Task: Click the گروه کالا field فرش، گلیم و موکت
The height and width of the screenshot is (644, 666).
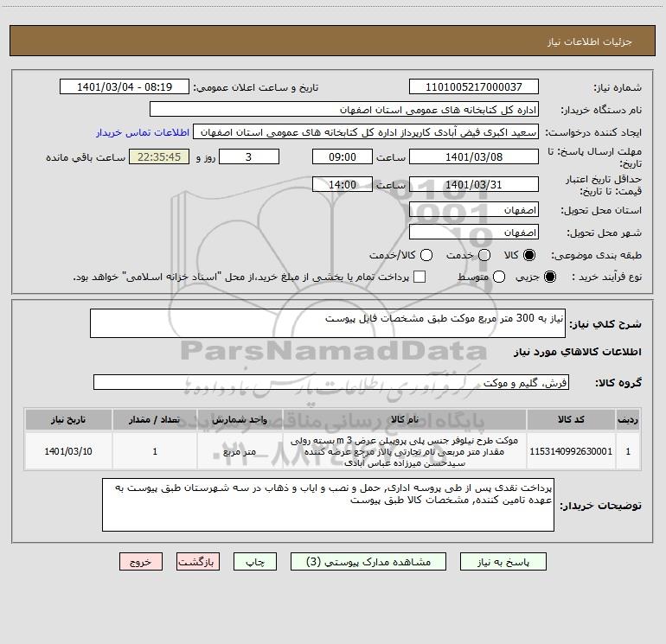Action: click(x=331, y=382)
